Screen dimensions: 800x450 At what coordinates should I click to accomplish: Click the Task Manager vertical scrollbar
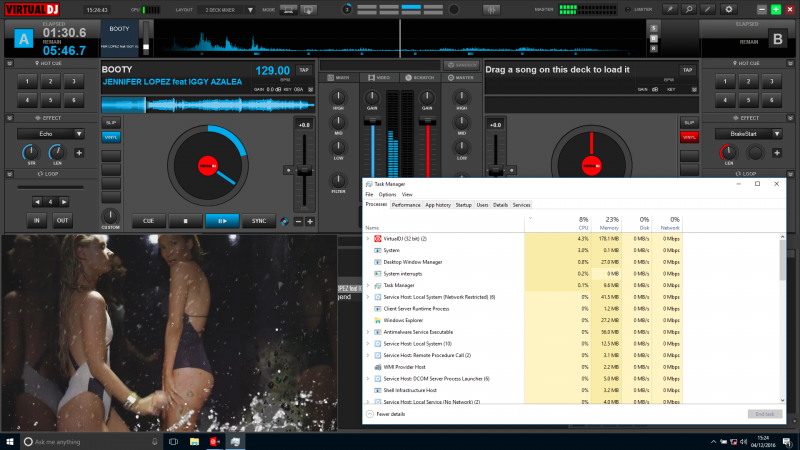[x=782, y=258]
